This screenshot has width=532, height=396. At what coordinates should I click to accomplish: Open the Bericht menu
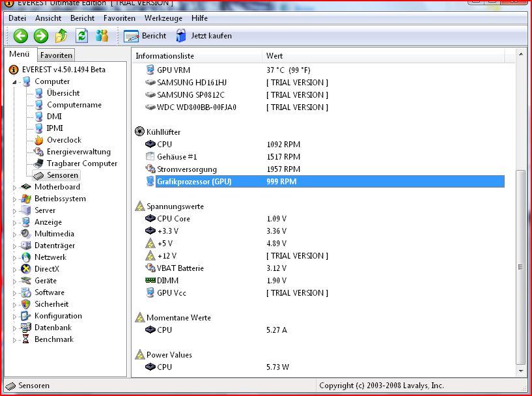[x=83, y=18]
